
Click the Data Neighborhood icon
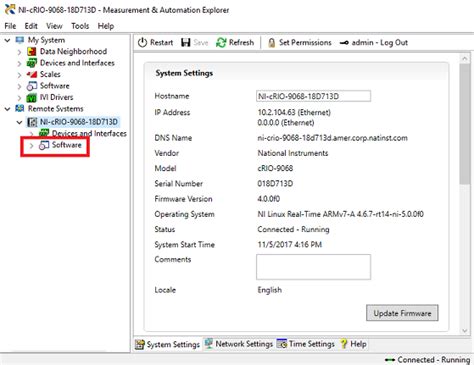(x=32, y=52)
